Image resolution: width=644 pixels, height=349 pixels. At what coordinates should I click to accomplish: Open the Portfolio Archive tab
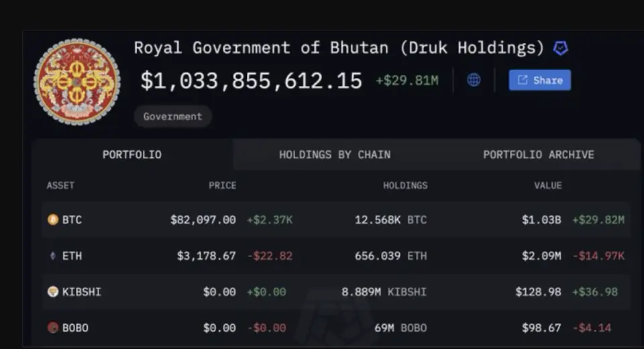(x=539, y=154)
